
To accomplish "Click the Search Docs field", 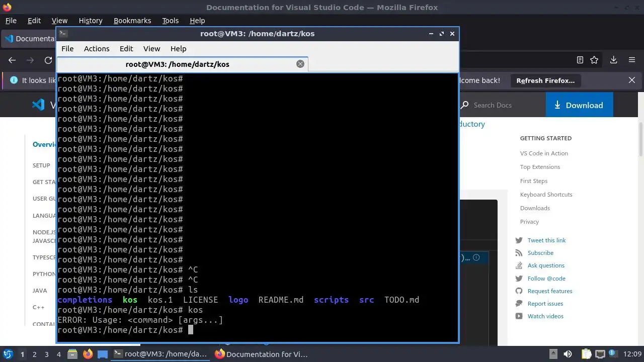I will pyautogui.click(x=501, y=105).
